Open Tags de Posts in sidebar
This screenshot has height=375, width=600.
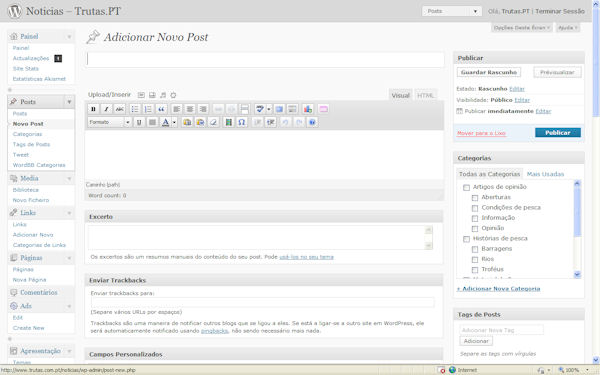[31, 145]
